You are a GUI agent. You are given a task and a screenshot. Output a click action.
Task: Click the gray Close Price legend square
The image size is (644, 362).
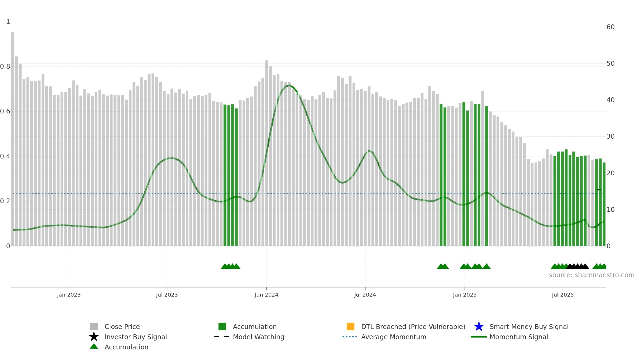[94, 327]
